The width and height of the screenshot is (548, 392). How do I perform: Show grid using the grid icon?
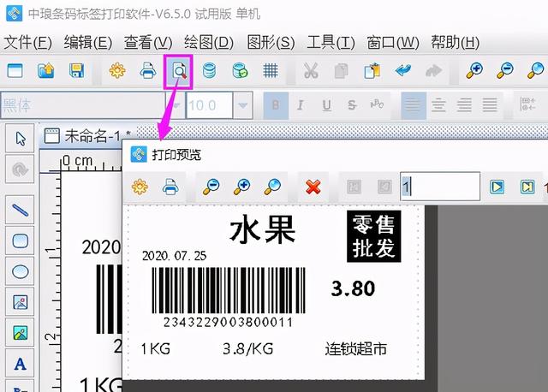point(271,71)
